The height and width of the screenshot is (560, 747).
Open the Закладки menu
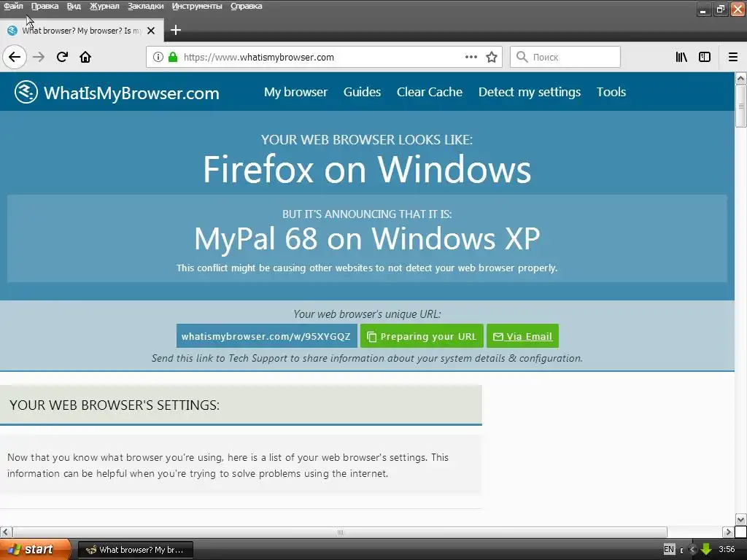pyautogui.click(x=146, y=6)
